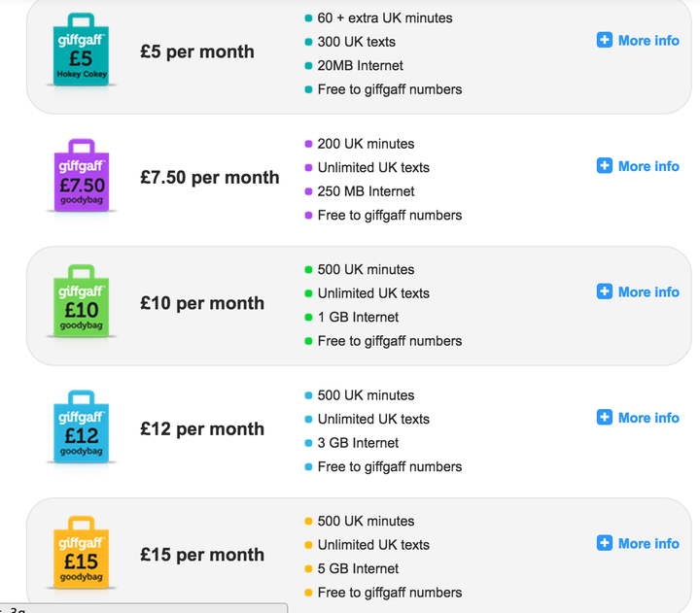Viewport: 700px width, 613px height.
Task: Click the blue £12 goodybag icon
Action: coord(82,426)
